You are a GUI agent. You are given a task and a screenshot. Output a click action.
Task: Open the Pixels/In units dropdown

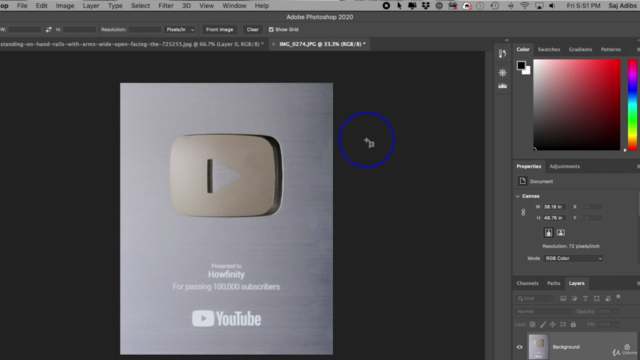pyautogui.click(x=180, y=29)
